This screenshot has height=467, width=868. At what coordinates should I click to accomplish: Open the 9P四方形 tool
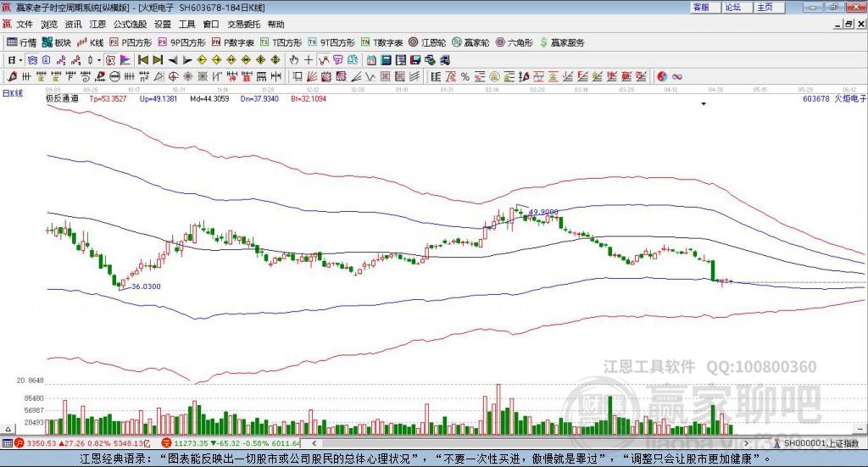point(181,42)
